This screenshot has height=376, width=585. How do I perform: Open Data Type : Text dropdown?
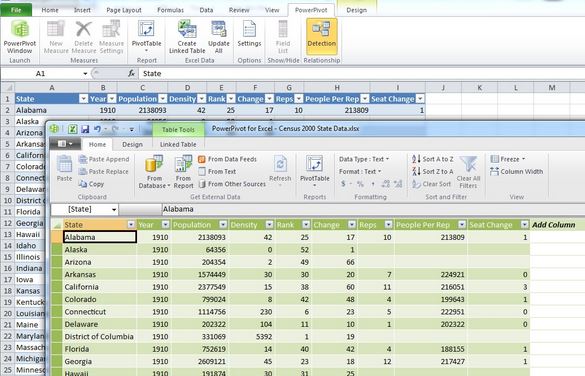click(x=364, y=159)
